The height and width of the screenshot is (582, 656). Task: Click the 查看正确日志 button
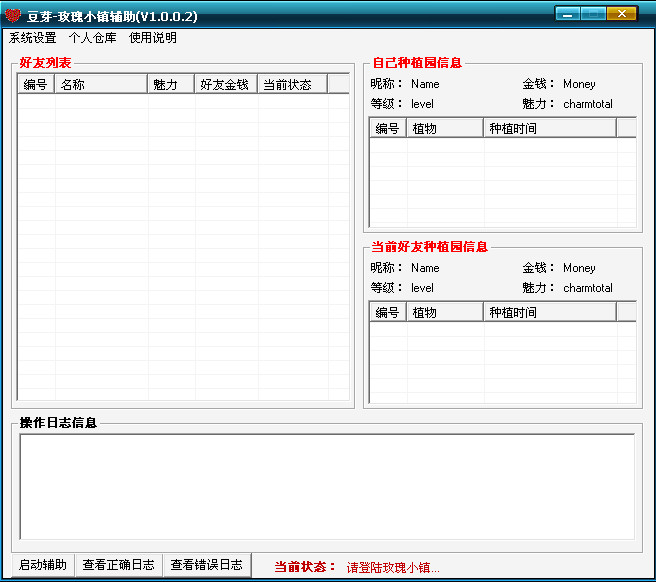point(118,565)
